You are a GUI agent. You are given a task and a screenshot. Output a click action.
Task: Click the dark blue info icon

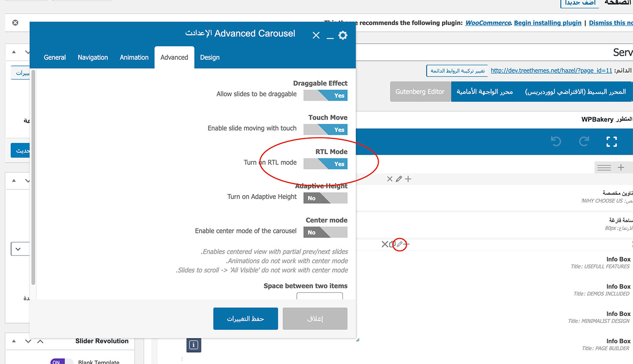pyautogui.click(x=193, y=345)
